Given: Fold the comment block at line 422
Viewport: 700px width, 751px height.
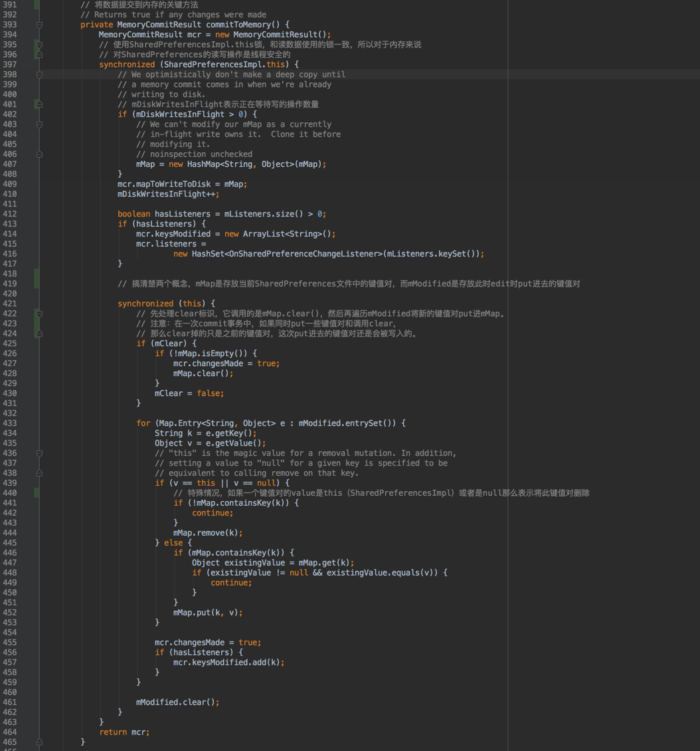Looking at the screenshot, I should 39,314.
